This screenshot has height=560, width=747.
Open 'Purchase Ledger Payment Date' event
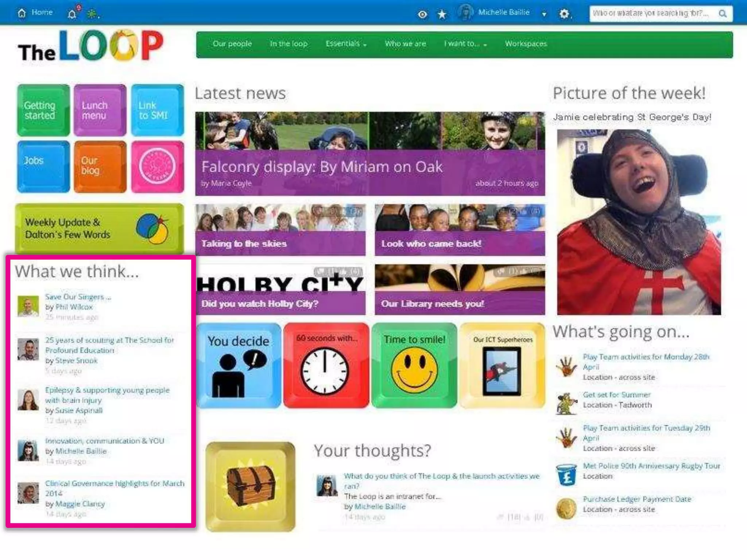[637, 499]
